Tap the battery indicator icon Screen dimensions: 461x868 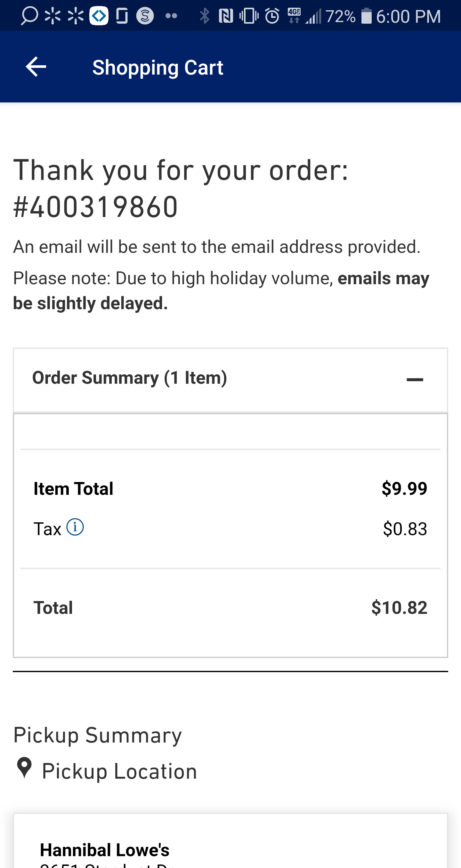click(x=366, y=16)
